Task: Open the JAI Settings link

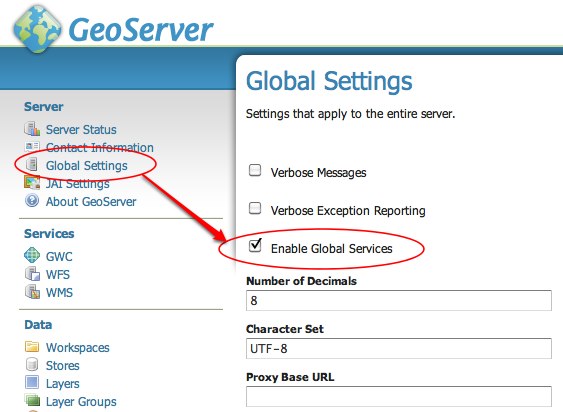Action: point(78,184)
